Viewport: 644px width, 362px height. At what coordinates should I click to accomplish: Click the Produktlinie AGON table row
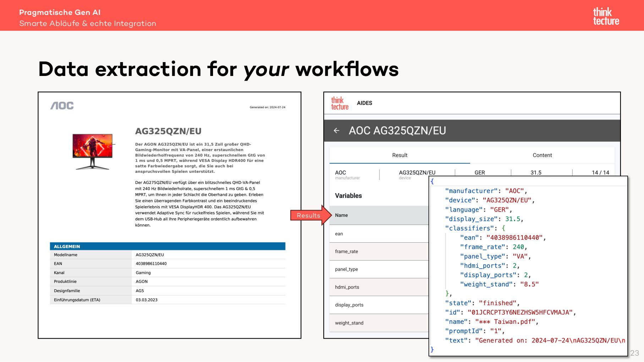168,281
